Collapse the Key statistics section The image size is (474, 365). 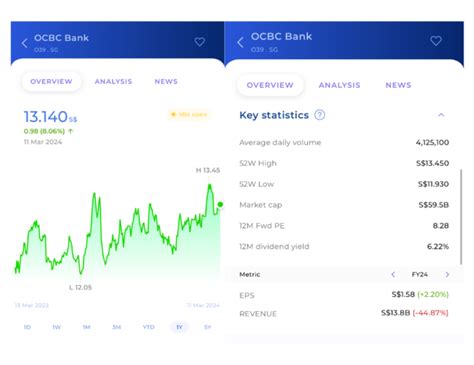(441, 115)
